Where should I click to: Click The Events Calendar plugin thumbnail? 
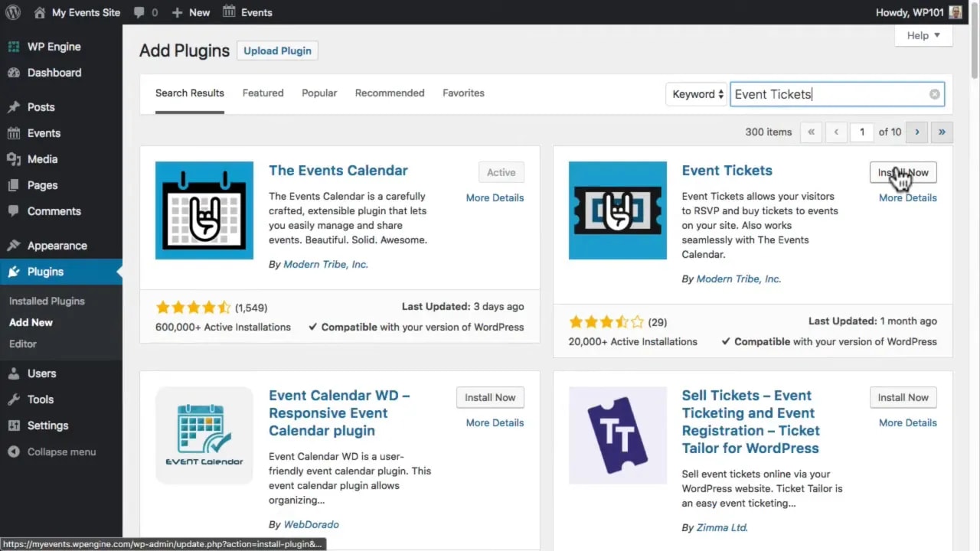(x=204, y=210)
